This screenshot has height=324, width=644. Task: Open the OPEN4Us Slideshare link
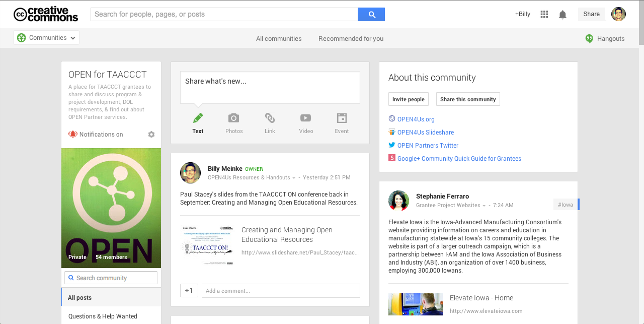[x=426, y=133]
